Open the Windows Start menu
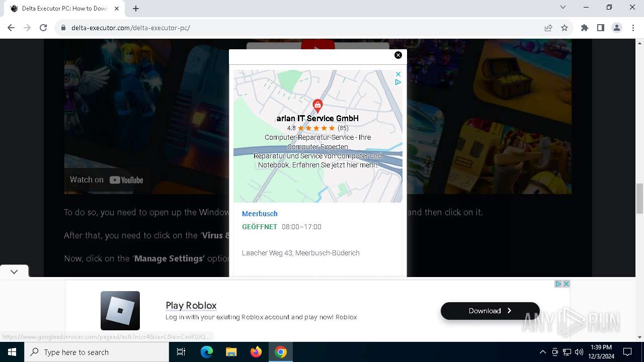 pos(12,352)
